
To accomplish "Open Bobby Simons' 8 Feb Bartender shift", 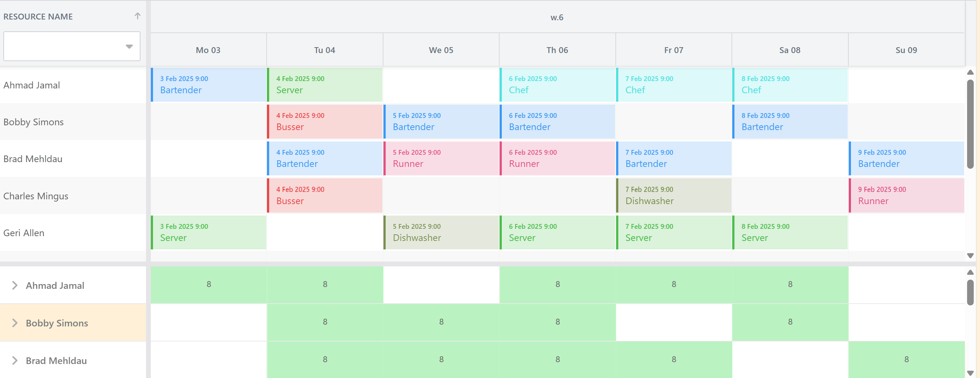I will pyautogui.click(x=790, y=122).
